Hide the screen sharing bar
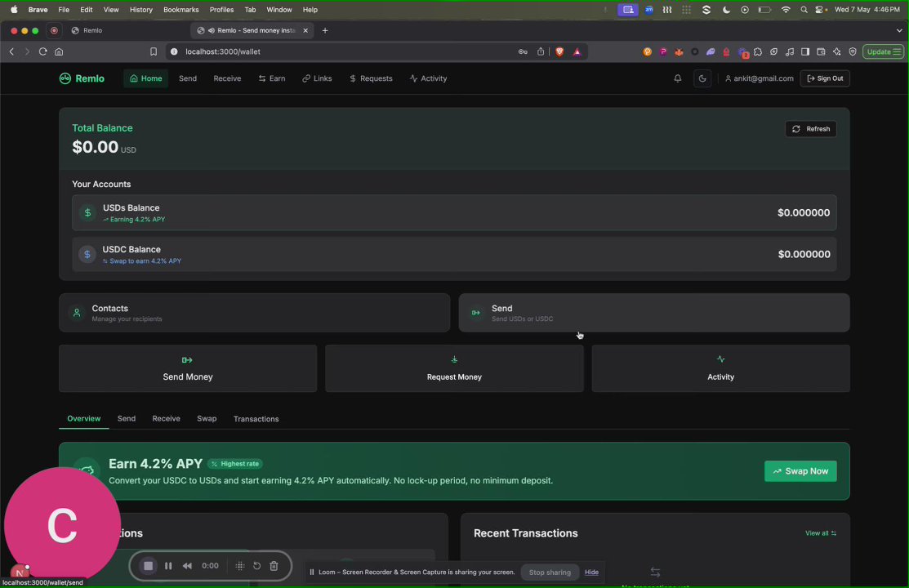This screenshot has height=588, width=909. (x=591, y=572)
